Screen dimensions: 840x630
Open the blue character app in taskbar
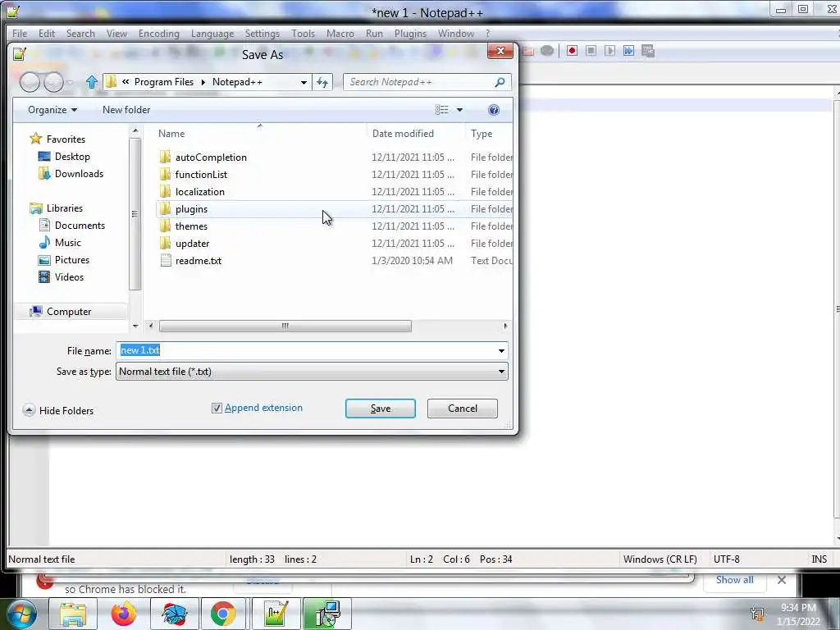(x=174, y=614)
